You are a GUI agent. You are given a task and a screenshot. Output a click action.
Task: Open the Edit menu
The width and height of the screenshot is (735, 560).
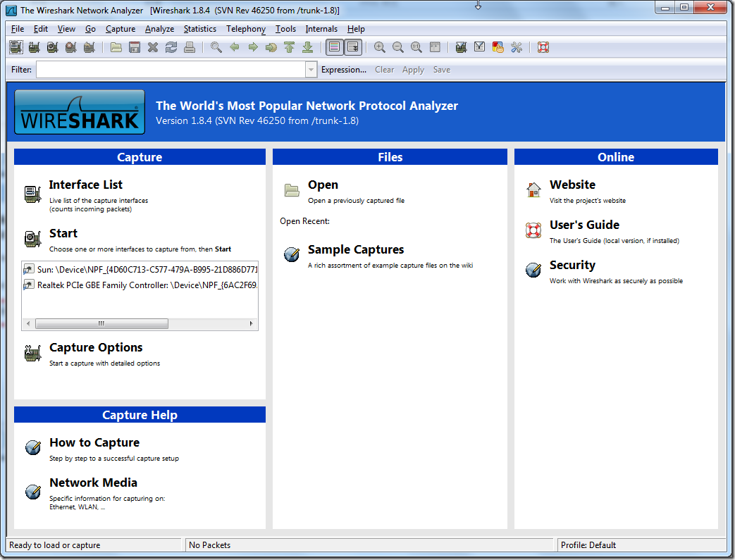pos(41,29)
